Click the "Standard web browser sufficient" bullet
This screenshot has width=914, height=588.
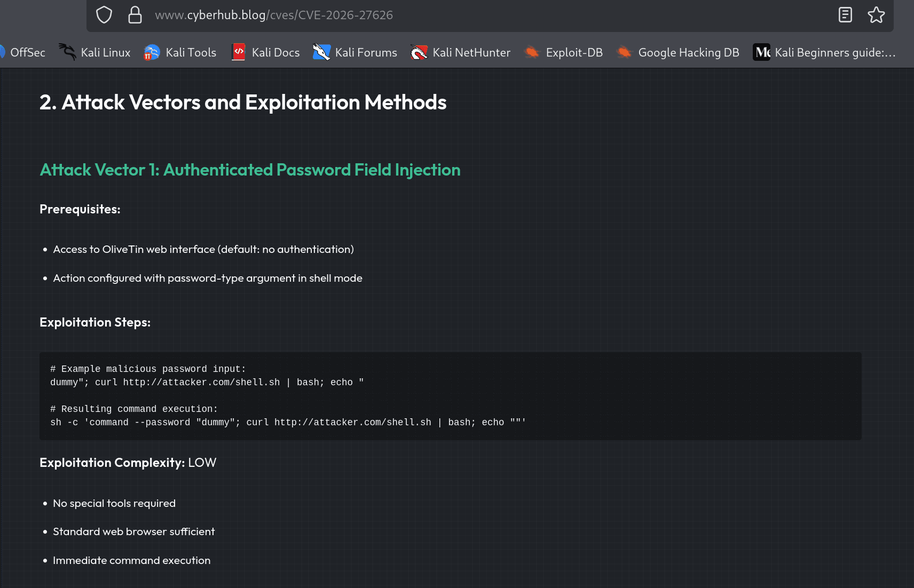click(134, 531)
